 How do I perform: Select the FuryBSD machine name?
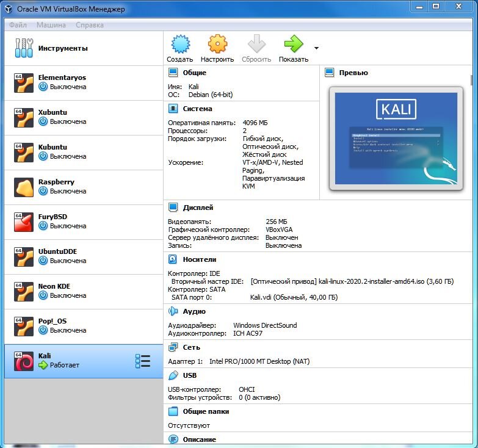[53, 217]
